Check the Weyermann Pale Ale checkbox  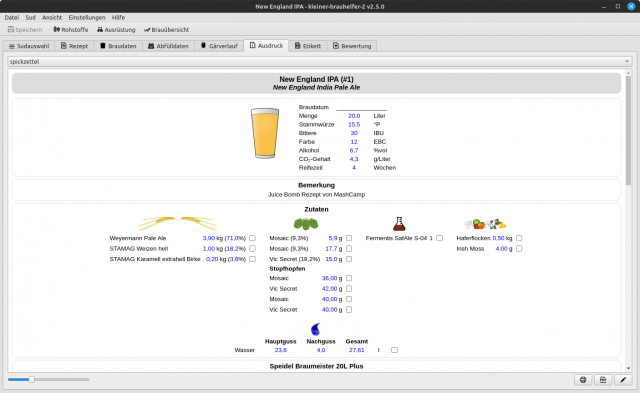tap(253, 238)
